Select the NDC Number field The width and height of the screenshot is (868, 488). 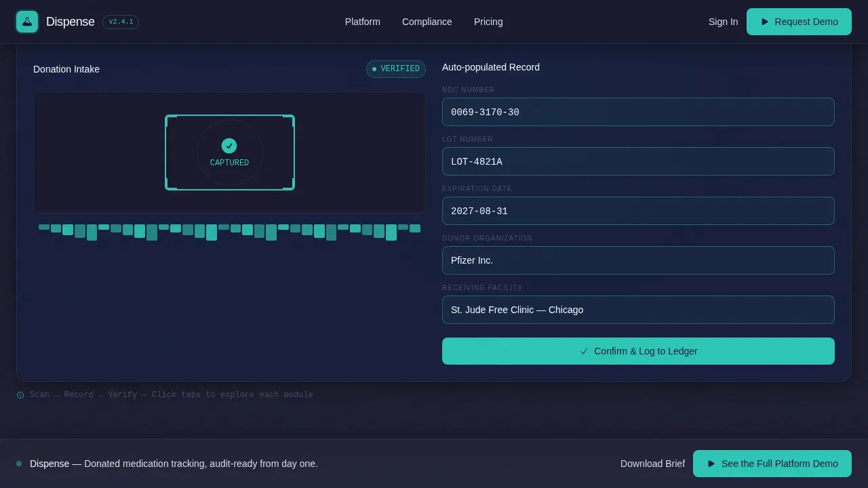[638, 112]
